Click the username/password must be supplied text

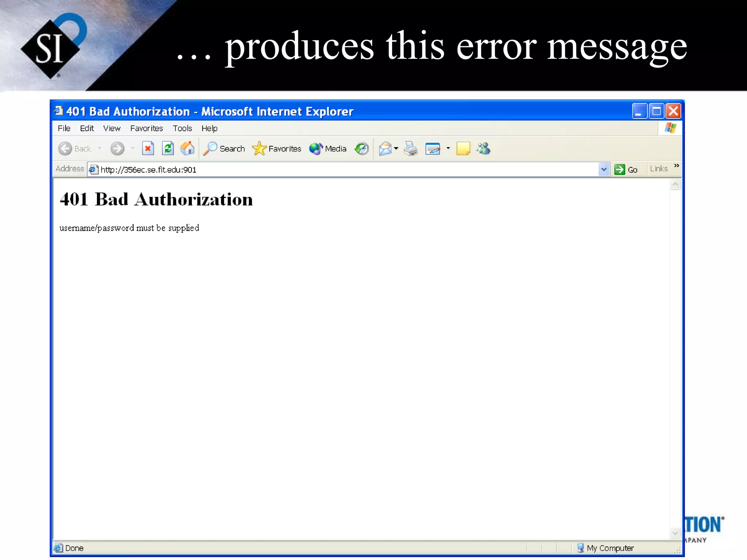click(x=129, y=228)
